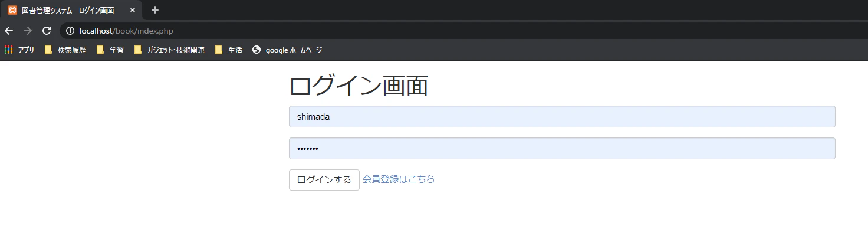
Task: Open the 生活 bookmark folder
Action: [x=229, y=50]
